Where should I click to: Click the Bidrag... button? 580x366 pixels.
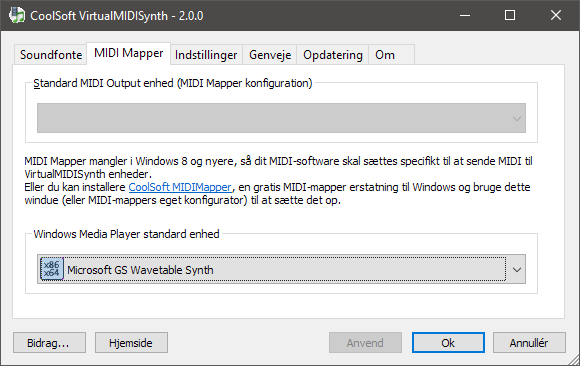[x=49, y=343]
